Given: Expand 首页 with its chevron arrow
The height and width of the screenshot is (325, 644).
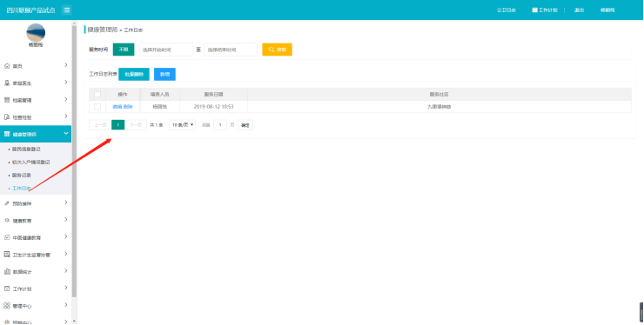Looking at the screenshot, I should pos(66,65).
